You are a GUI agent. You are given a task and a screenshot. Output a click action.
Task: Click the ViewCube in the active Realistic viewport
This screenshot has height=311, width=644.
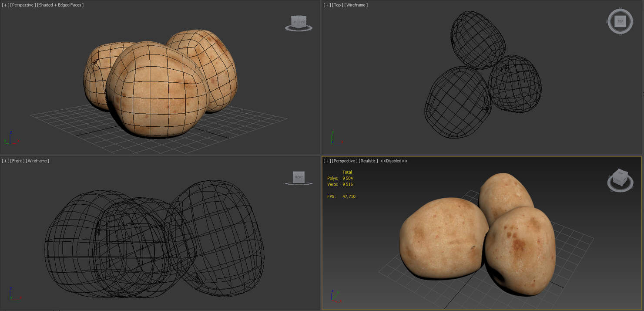(620, 179)
